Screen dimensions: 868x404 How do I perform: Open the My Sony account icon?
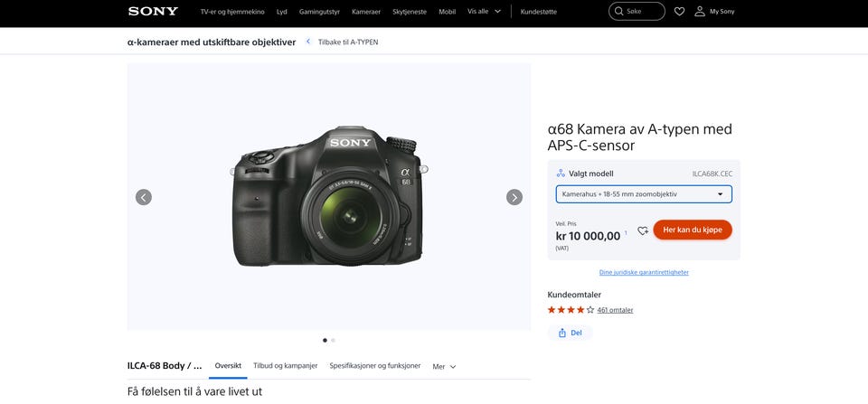[x=700, y=11]
